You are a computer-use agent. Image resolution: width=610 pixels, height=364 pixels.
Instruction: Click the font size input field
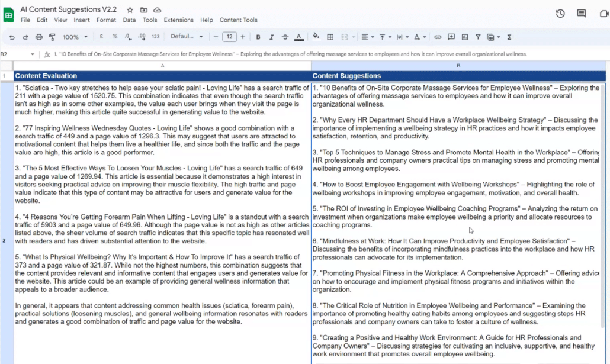point(230,37)
